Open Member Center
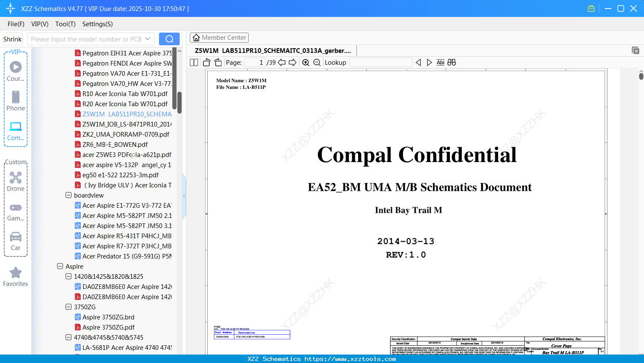The height and width of the screenshot is (363, 644). (x=219, y=38)
